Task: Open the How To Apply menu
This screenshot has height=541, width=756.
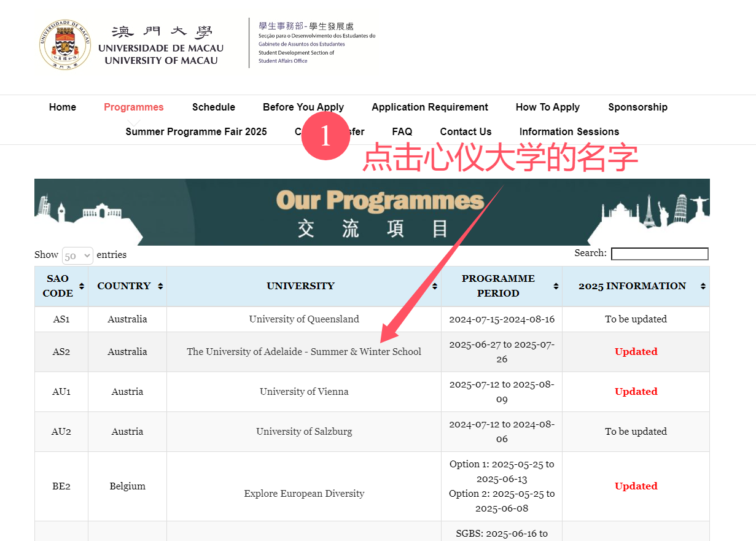Action: [548, 107]
